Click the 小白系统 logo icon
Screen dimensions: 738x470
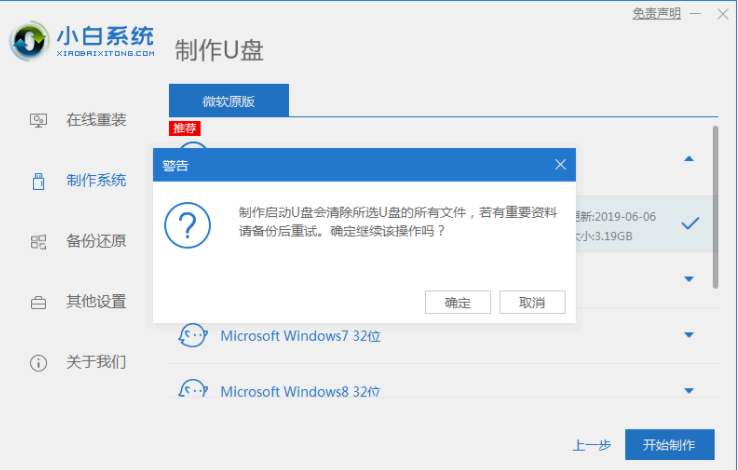point(30,41)
